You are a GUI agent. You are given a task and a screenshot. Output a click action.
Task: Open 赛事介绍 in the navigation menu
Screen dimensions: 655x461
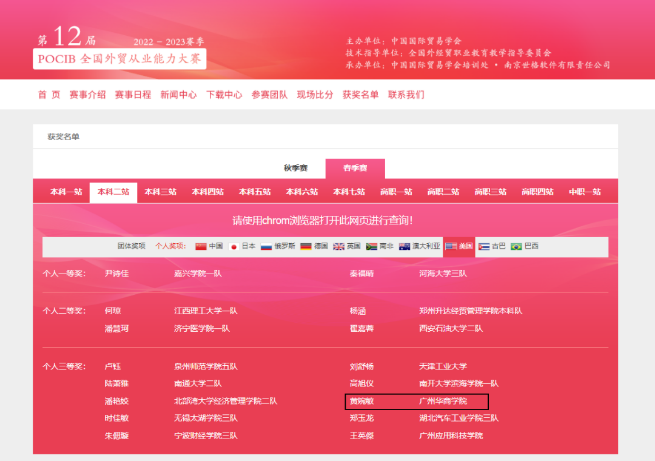coord(87,95)
